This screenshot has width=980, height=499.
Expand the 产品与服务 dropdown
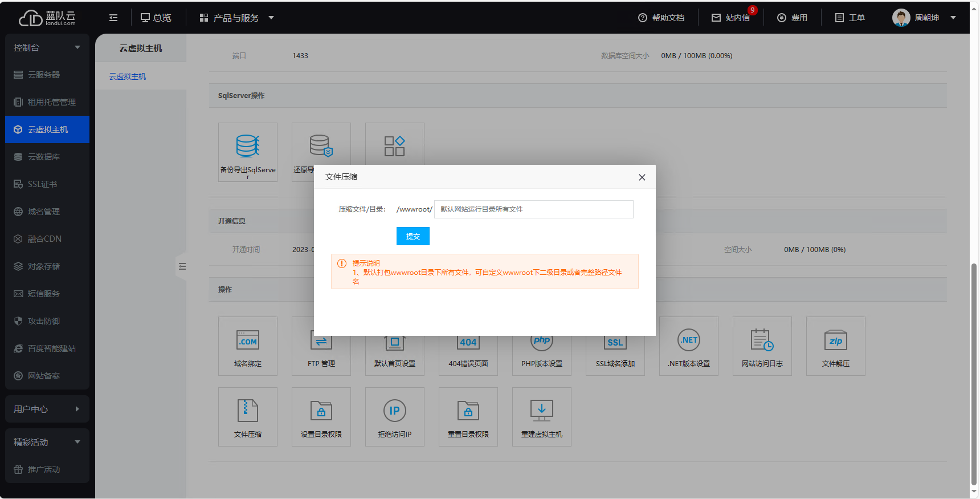pos(236,18)
